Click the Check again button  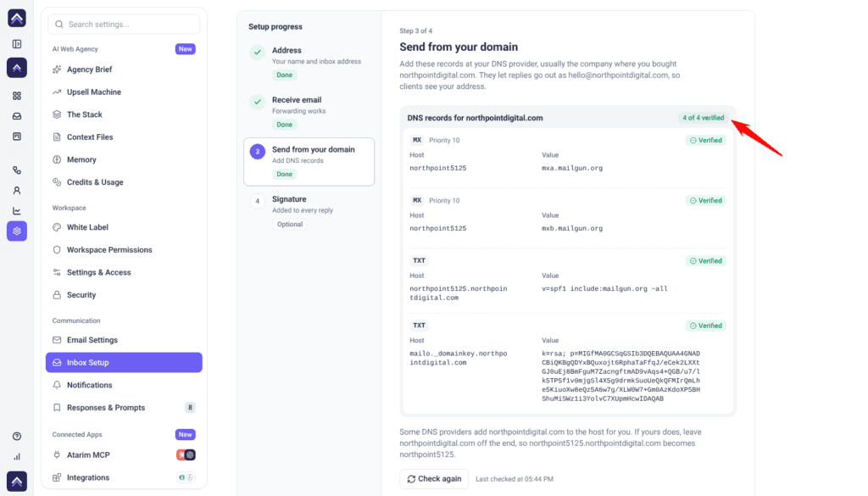[434, 479]
